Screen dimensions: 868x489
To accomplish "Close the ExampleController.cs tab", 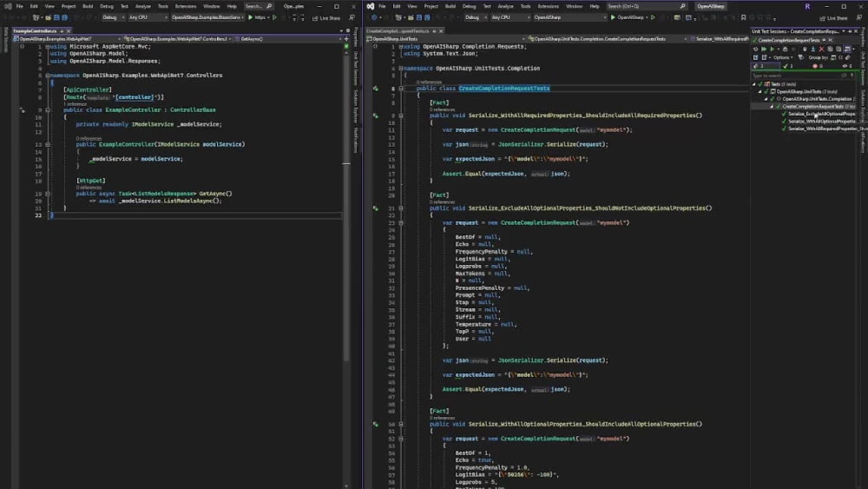I will pyautogui.click(x=69, y=31).
